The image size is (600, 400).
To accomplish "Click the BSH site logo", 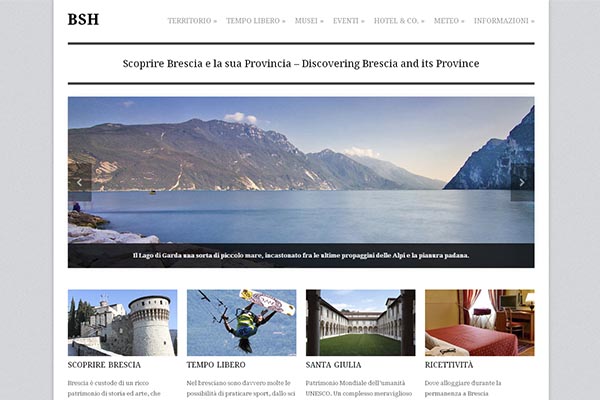I will 83,20.
